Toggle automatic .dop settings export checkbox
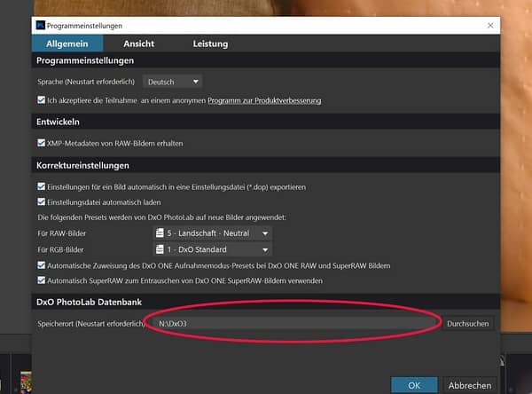 tap(42, 187)
